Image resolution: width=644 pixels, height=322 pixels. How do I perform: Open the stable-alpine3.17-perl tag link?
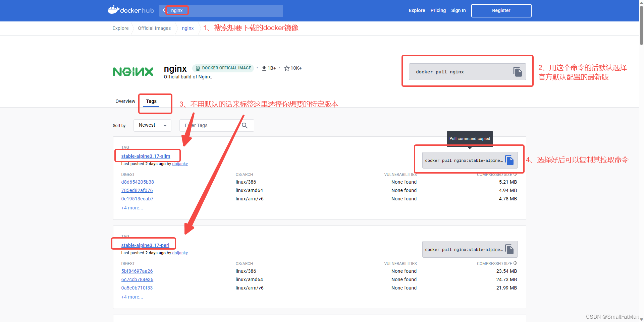[x=145, y=245]
